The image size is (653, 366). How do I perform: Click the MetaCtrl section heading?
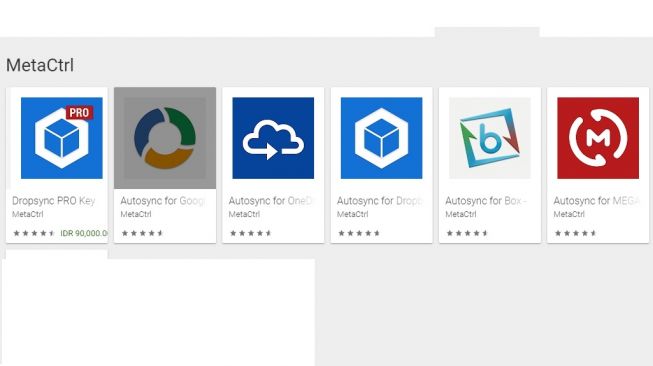click(40, 65)
